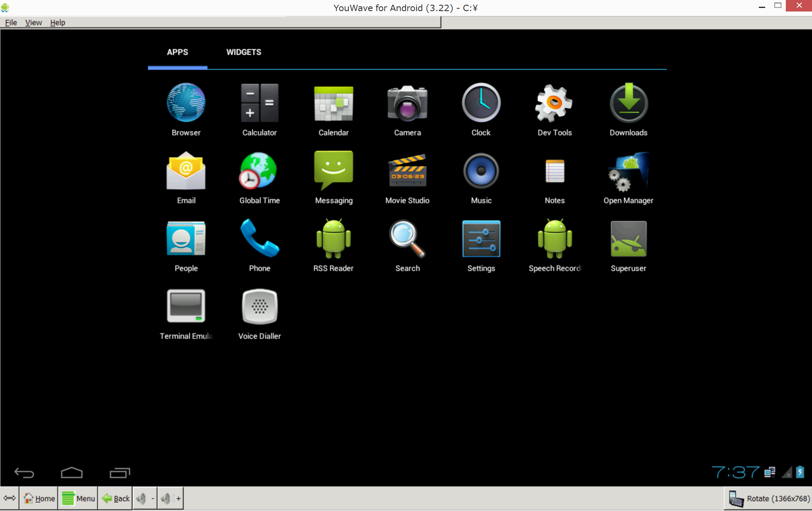The height and width of the screenshot is (511, 812).
Task: Tap the Android recent apps icon
Action: tap(120, 473)
